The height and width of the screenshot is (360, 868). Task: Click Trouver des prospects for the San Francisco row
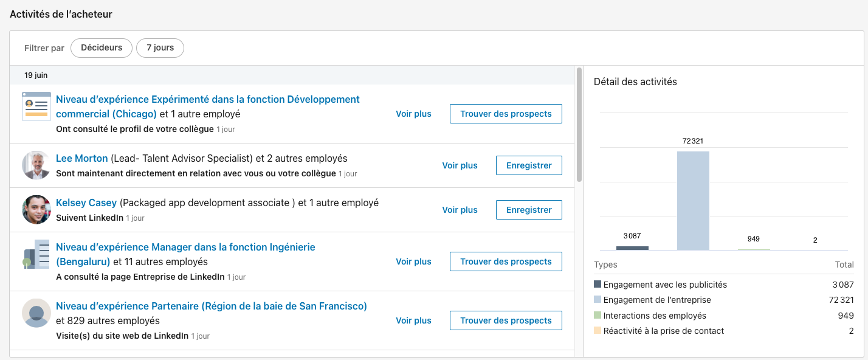506,320
